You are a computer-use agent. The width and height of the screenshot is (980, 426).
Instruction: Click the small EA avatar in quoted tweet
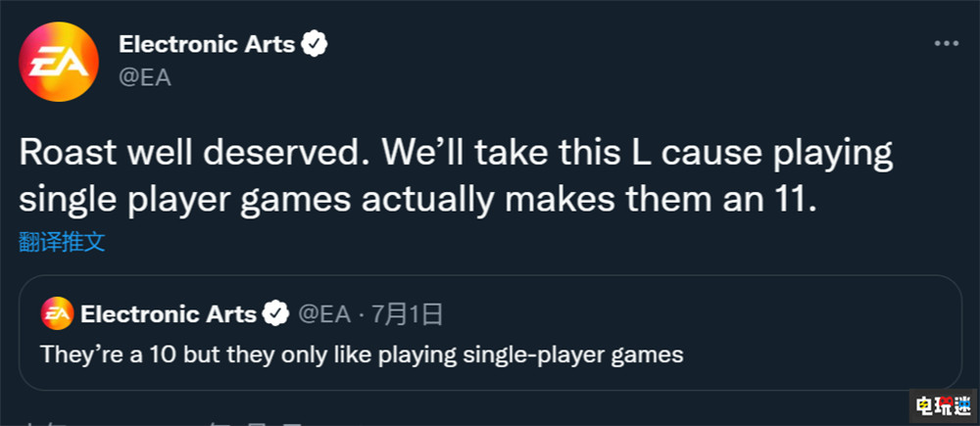pos(57,313)
